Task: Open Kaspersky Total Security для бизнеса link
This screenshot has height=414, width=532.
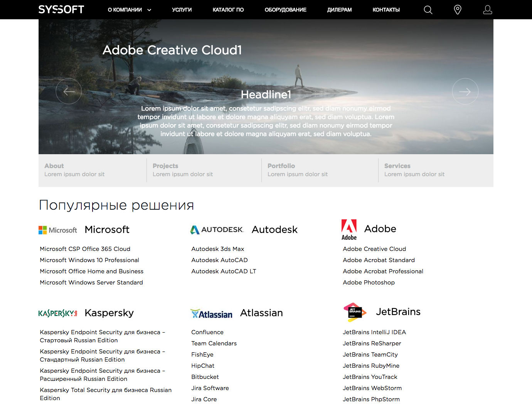Action: click(106, 394)
